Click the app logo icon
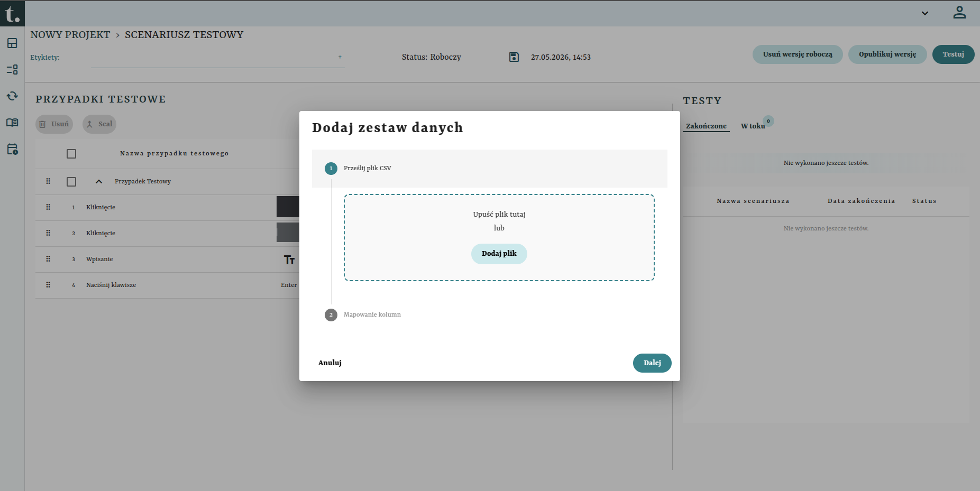 click(12, 13)
